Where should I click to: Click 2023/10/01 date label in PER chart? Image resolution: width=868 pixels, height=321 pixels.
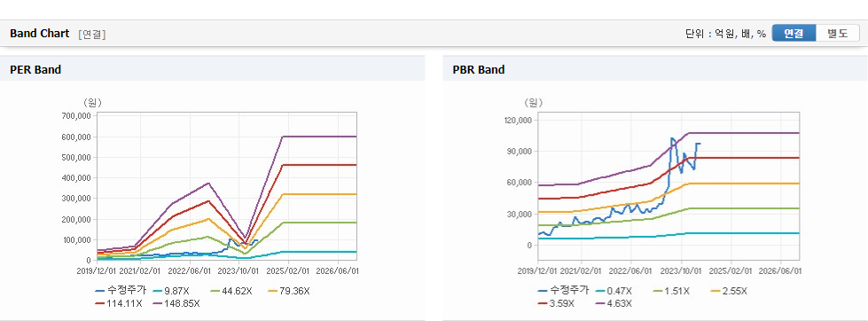click(x=239, y=271)
